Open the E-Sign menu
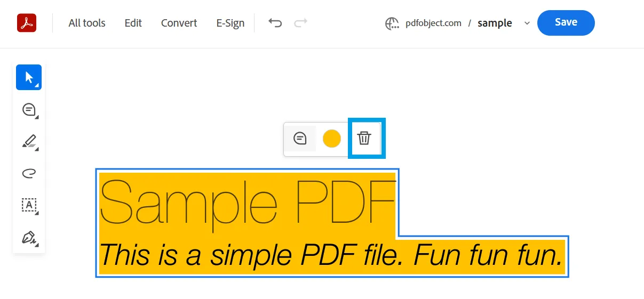The width and height of the screenshot is (644, 299). coord(230,23)
